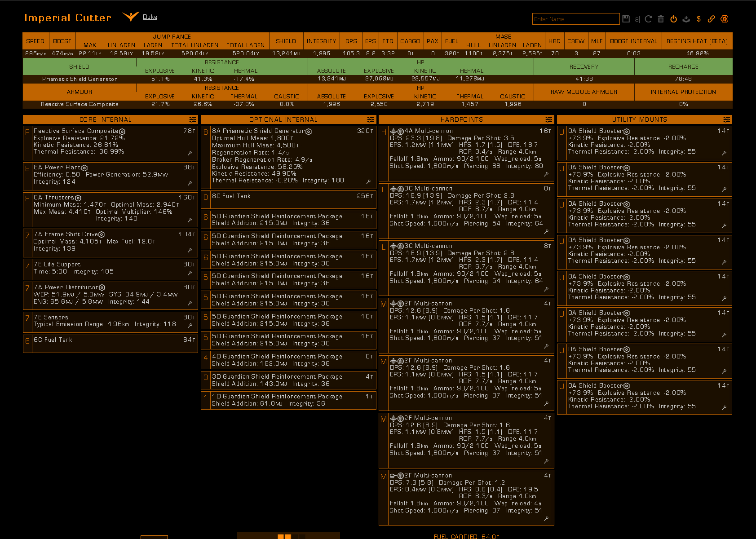Click the wrench icon on the first Shield Booster

724,153
